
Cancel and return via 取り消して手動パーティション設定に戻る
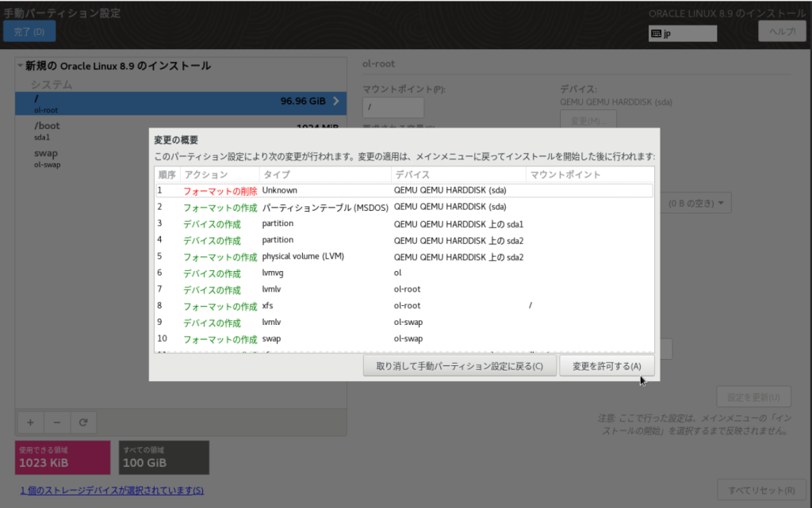(x=460, y=365)
